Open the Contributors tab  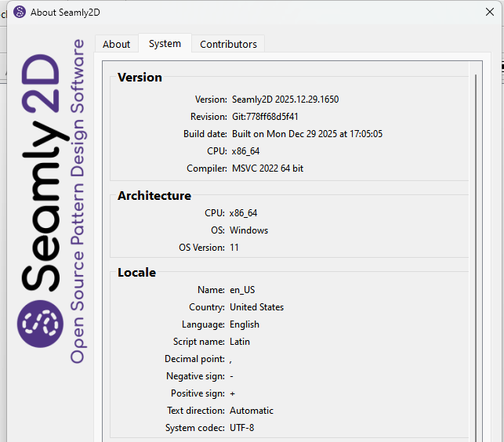coord(228,45)
